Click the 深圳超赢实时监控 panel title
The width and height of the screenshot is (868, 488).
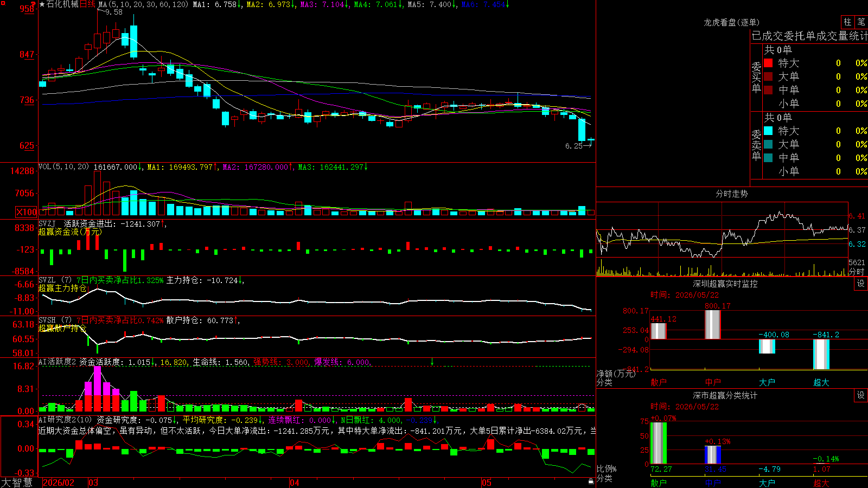(x=725, y=284)
